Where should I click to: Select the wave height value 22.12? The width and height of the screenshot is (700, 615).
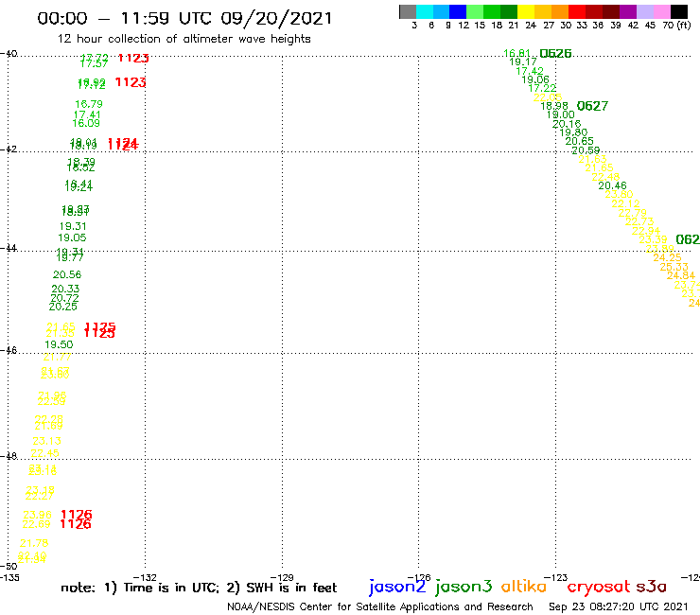(626, 203)
